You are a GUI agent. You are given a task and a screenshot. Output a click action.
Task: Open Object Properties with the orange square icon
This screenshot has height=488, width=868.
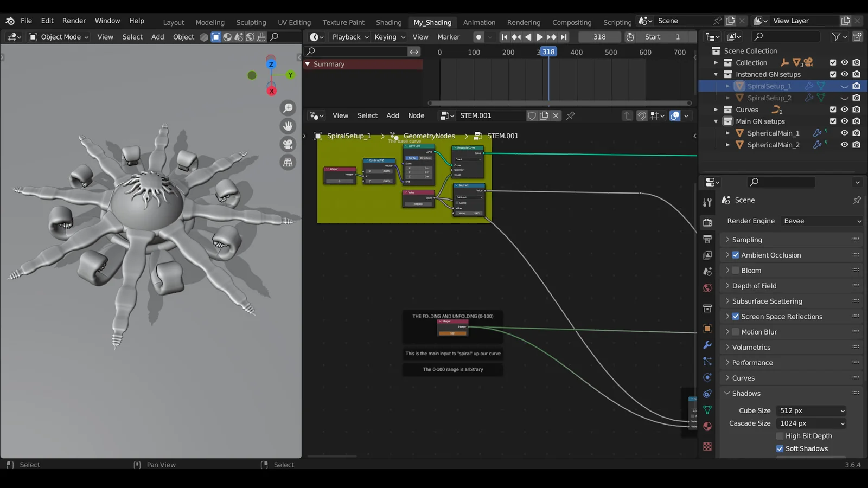click(707, 329)
